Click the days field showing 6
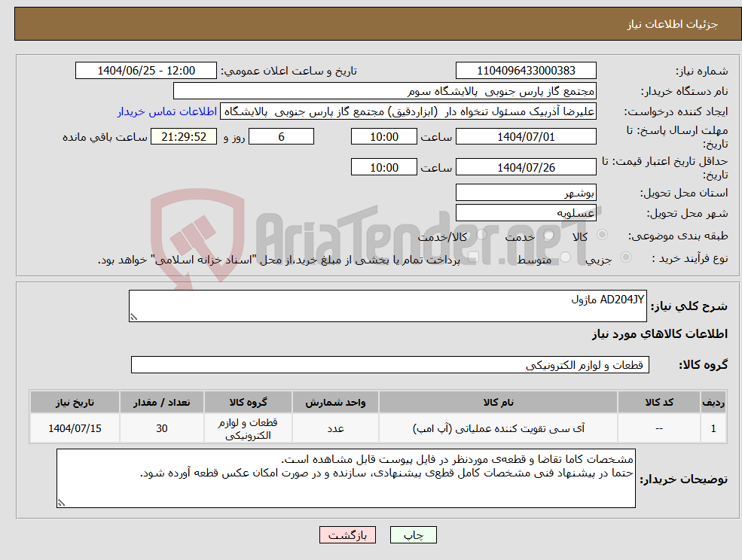Screen dimensions: 742x560 click(281, 136)
